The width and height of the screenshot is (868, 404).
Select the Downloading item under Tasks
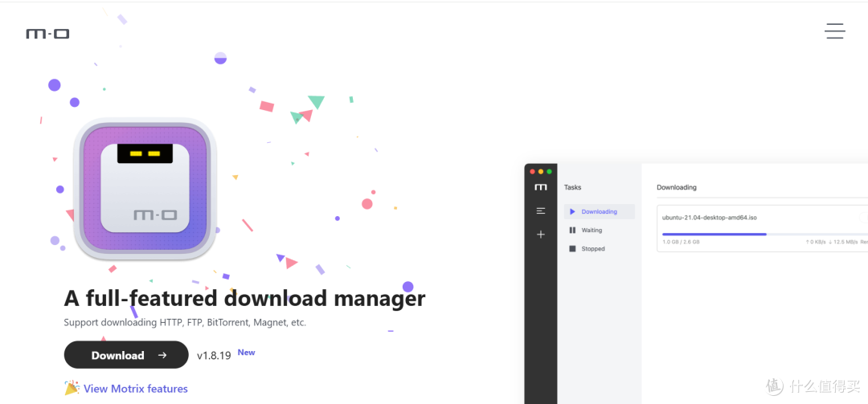[x=600, y=211]
